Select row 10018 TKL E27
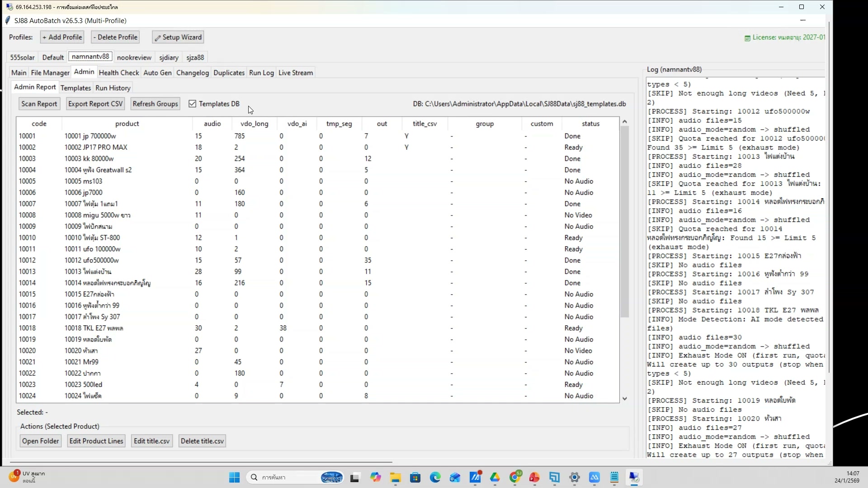This screenshot has width=868, height=488. click(x=94, y=328)
